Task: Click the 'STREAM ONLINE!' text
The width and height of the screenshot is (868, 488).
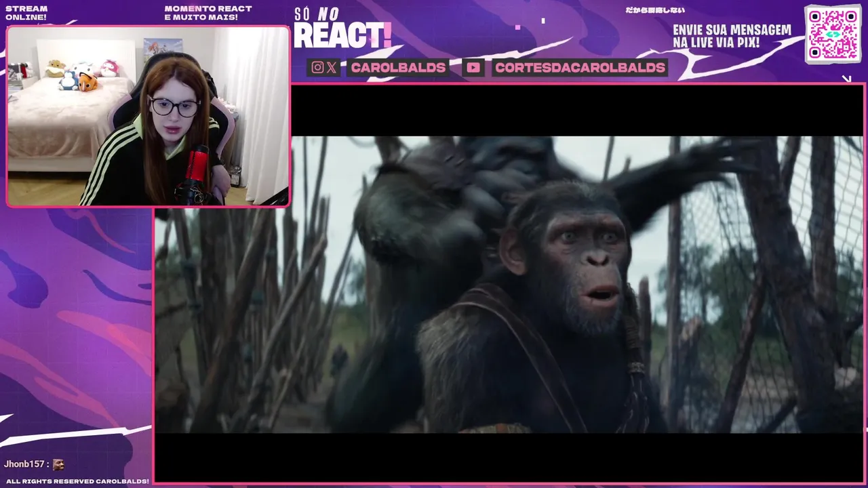Action: pos(26,13)
